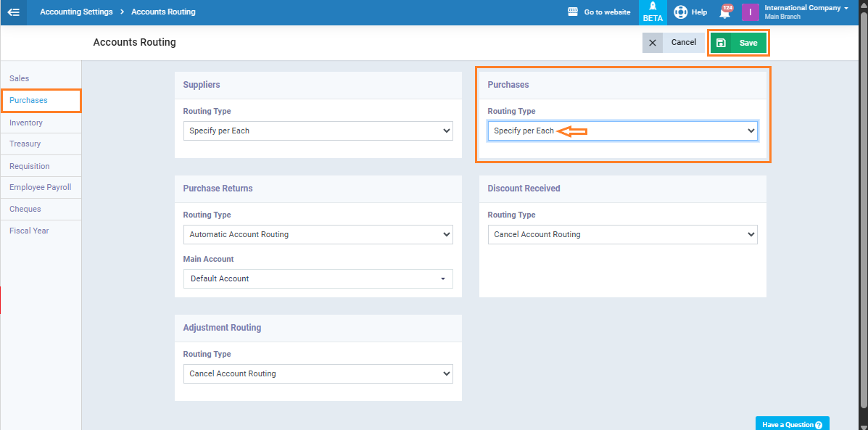Open the Employee Payroll tab

40,188
